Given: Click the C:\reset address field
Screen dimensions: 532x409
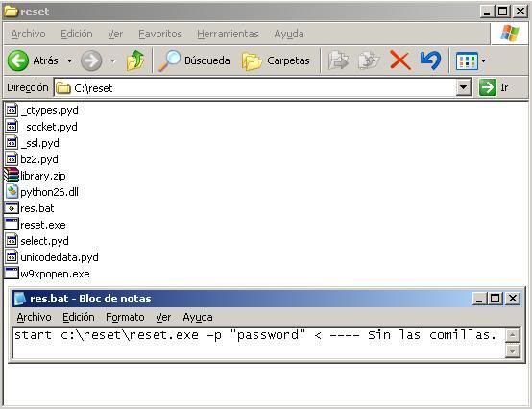Looking at the screenshot, I should click(254, 87).
